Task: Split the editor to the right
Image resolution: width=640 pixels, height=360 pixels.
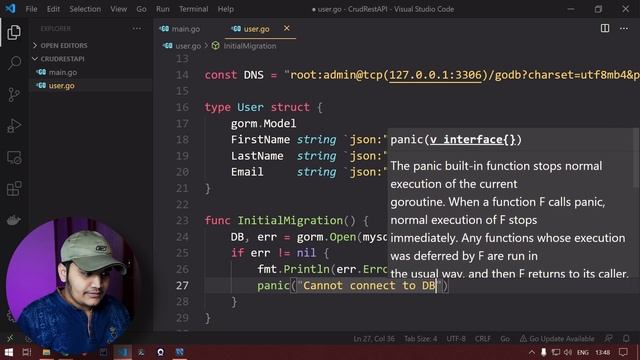Action: click(605, 28)
